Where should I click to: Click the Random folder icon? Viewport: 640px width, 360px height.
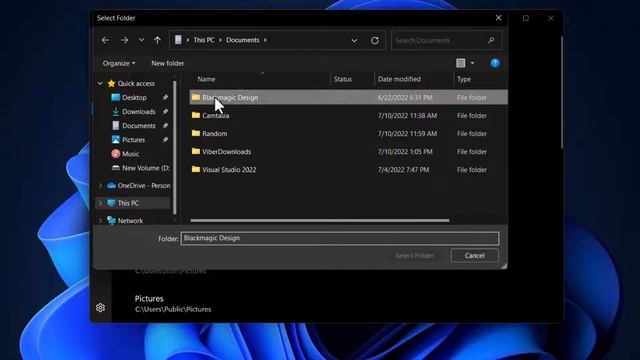(196, 133)
